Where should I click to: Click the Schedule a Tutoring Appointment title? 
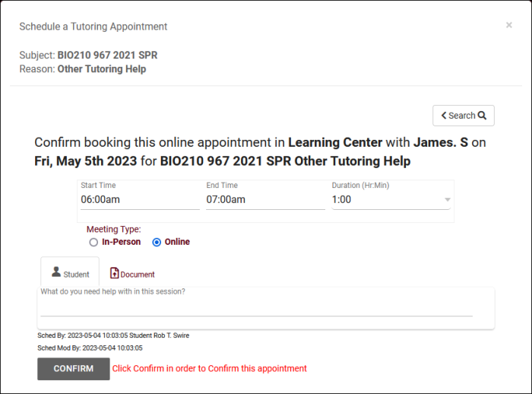[x=93, y=27]
